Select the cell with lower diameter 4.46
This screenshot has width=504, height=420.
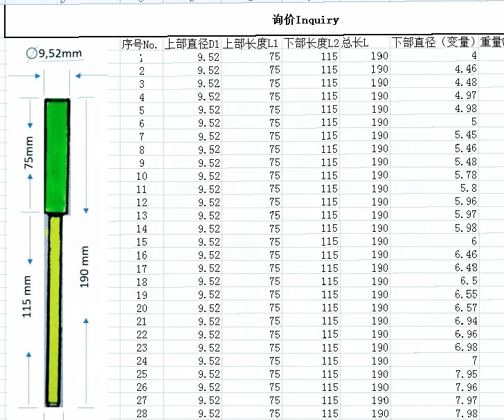434,69
